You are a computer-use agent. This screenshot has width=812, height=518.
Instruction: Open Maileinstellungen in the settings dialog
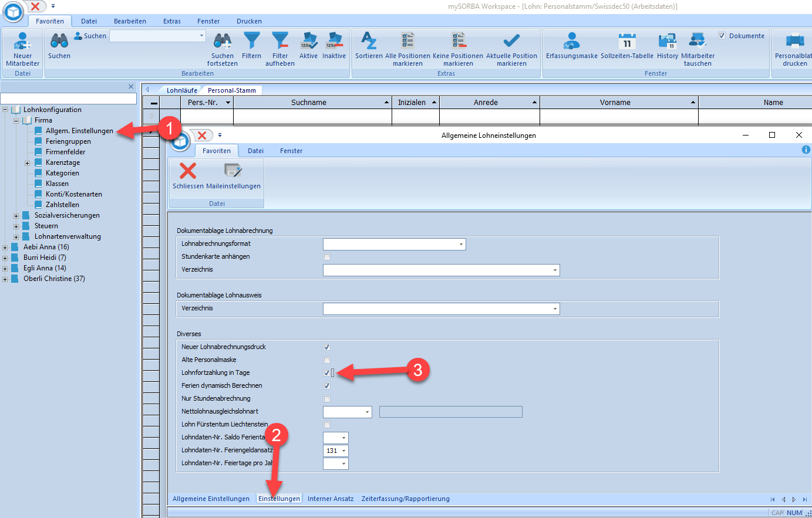(233, 171)
